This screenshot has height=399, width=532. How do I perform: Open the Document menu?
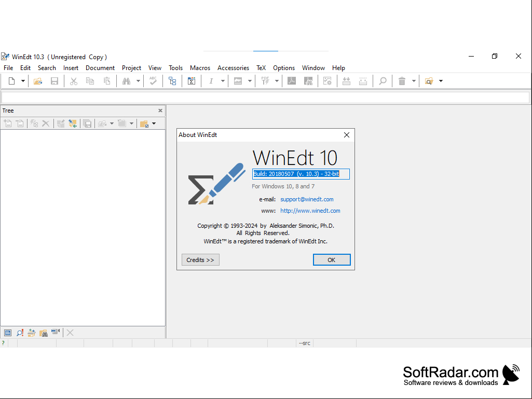100,68
